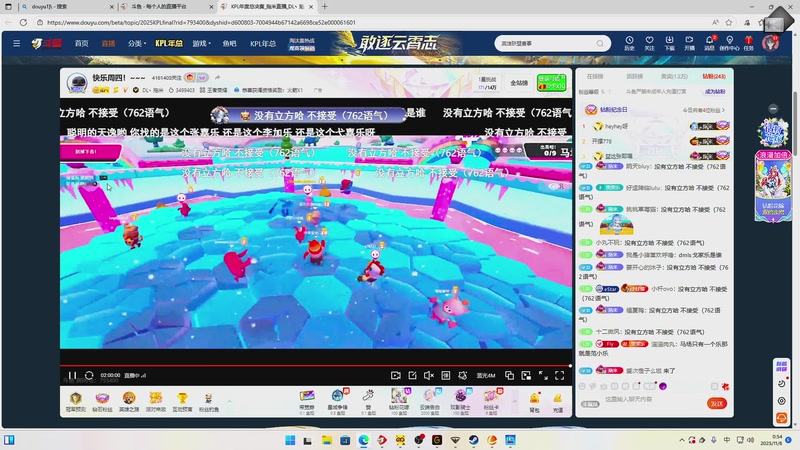The width and height of the screenshot is (800, 450).
Task: Open Microsoft Edge from the taskbar
Action: click(x=364, y=440)
